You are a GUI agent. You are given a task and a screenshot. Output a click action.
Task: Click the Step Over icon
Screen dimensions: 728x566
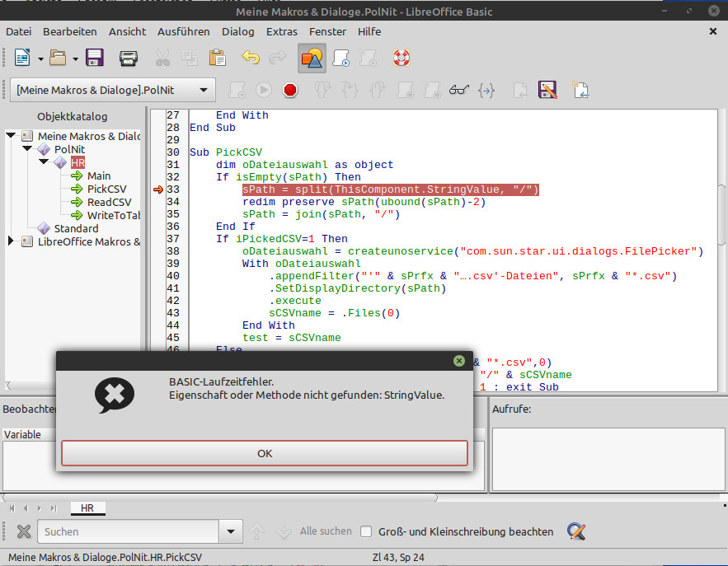pyautogui.click(x=322, y=90)
